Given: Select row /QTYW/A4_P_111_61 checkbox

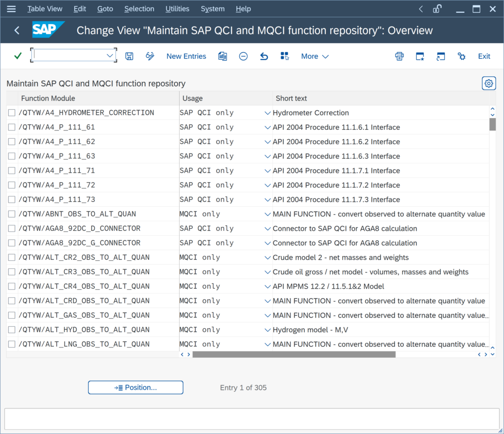Looking at the screenshot, I should (x=12, y=127).
